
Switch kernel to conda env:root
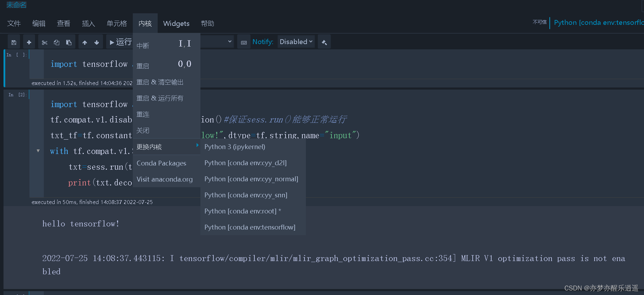pyautogui.click(x=253, y=211)
